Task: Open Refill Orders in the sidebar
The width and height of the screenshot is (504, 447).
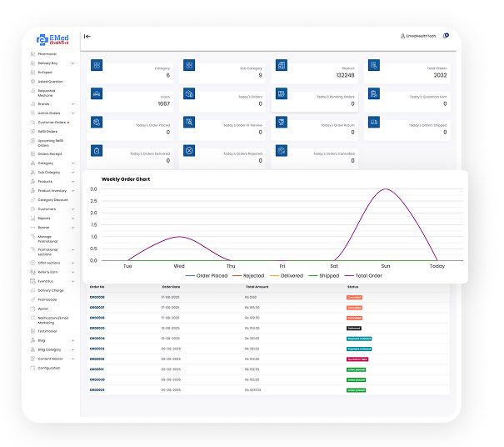Action: [47, 131]
